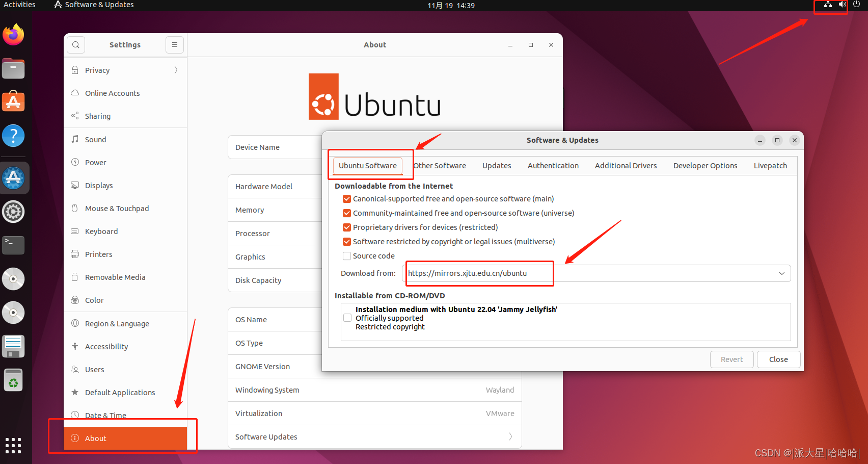
Task: Switch to Ubuntu Software tab
Action: [368, 166]
